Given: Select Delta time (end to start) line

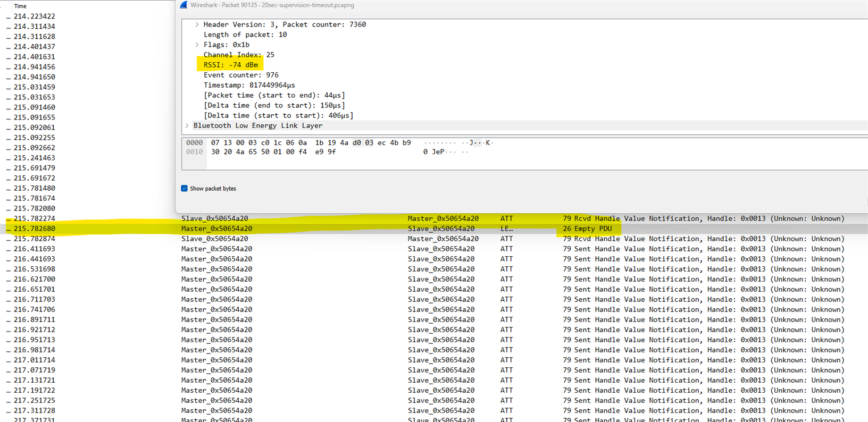Looking at the screenshot, I should (x=274, y=105).
